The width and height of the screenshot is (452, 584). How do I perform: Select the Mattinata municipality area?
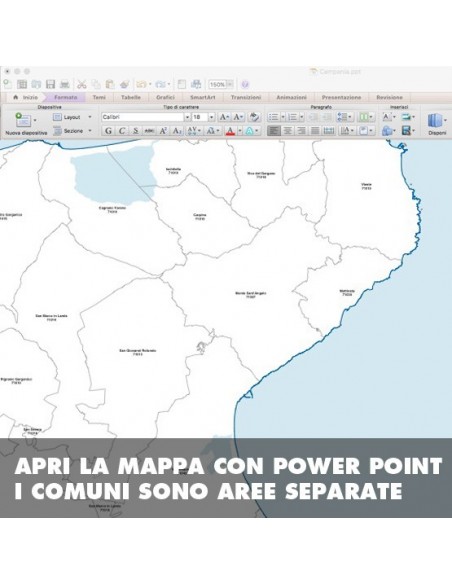[x=347, y=292]
